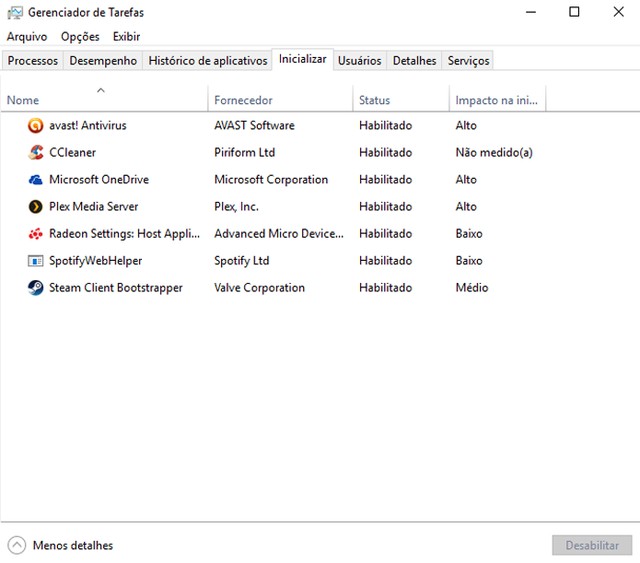
Task: Select the avast! Antivirus row name
Action: tap(88, 125)
